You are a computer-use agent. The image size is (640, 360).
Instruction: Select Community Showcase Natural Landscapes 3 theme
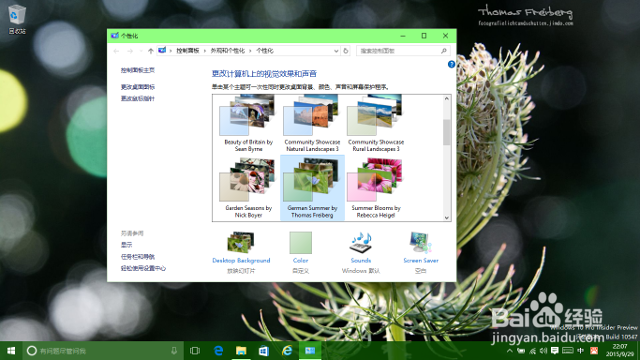click(312, 124)
